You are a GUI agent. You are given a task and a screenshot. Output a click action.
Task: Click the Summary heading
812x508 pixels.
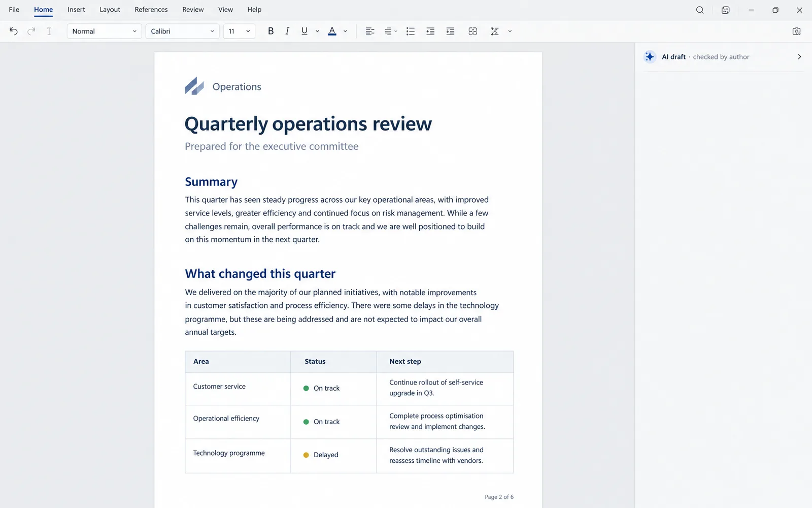pos(211,182)
